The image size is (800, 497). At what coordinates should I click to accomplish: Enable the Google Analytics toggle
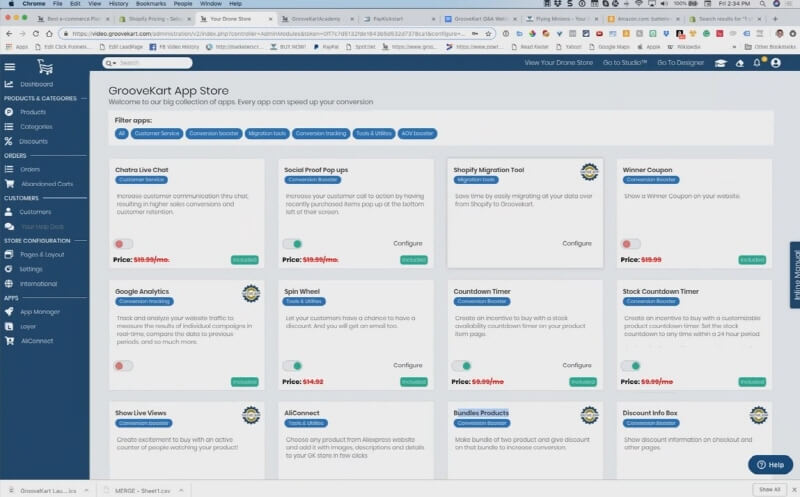coord(123,366)
